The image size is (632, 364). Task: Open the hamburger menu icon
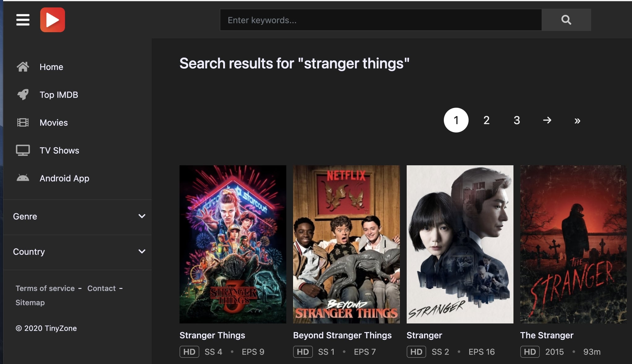pyautogui.click(x=23, y=20)
